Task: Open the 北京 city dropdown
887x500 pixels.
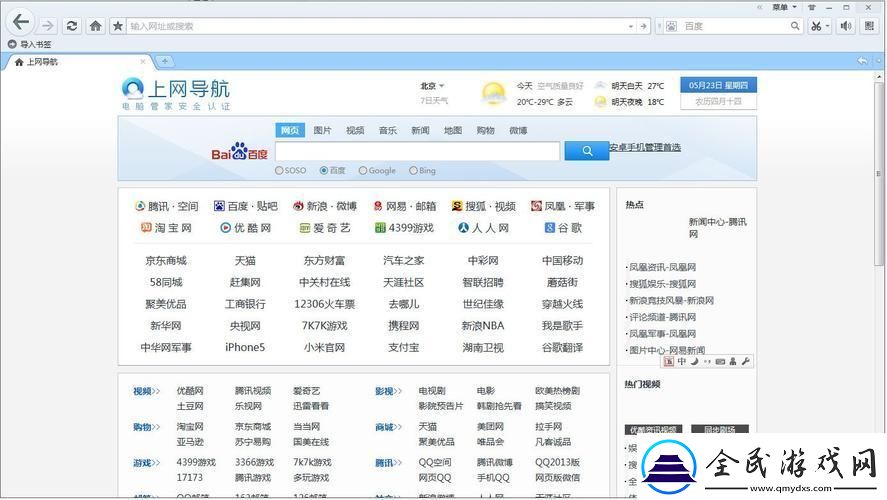Action: (x=432, y=86)
